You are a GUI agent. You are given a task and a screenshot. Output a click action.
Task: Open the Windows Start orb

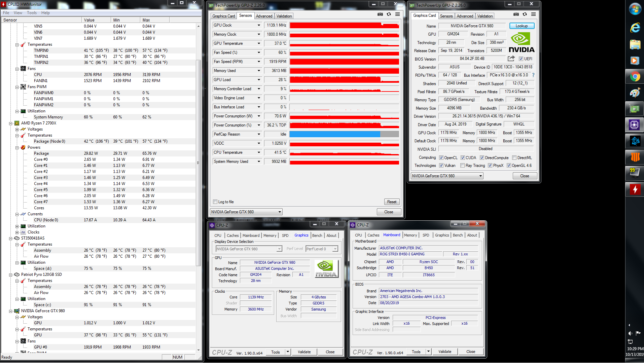[x=635, y=9]
